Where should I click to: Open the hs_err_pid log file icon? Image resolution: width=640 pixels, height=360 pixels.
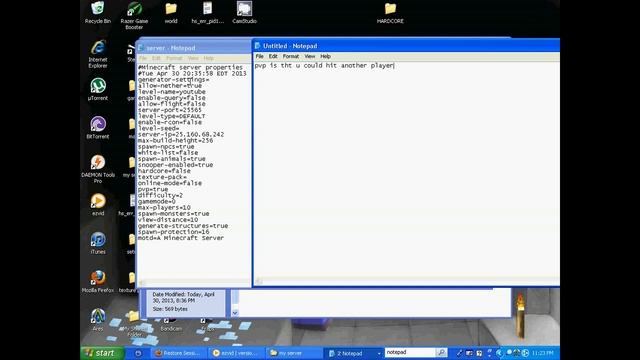click(x=207, y=12)
